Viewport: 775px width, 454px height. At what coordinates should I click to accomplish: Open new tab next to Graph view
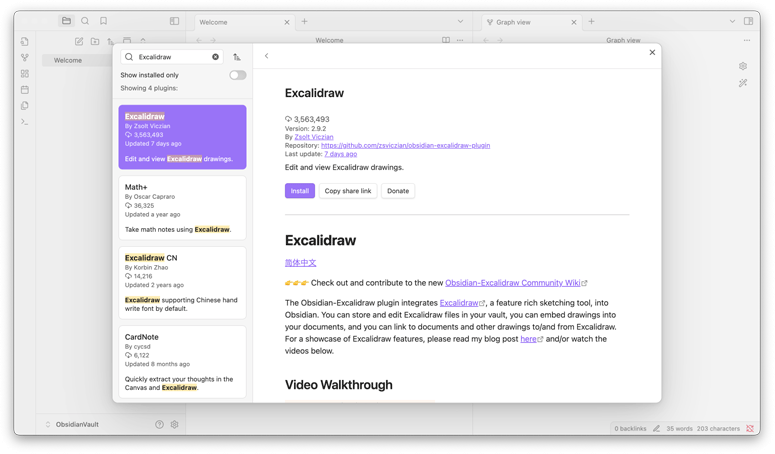592,21
